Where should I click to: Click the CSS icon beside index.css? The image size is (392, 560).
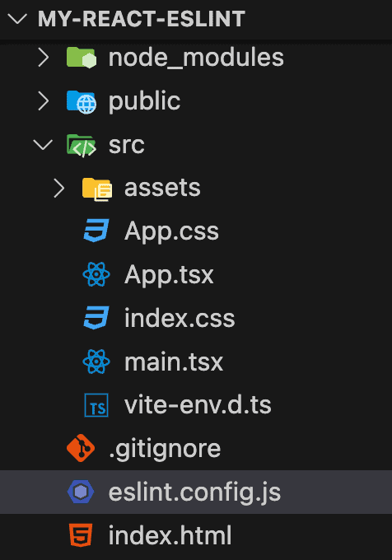[x=96, y=318]
